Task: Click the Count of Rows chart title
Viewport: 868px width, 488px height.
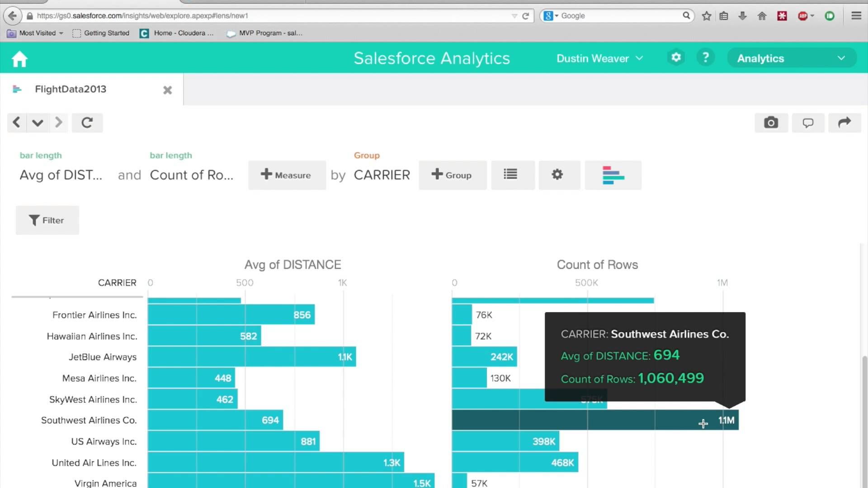Action: [597, 265]
